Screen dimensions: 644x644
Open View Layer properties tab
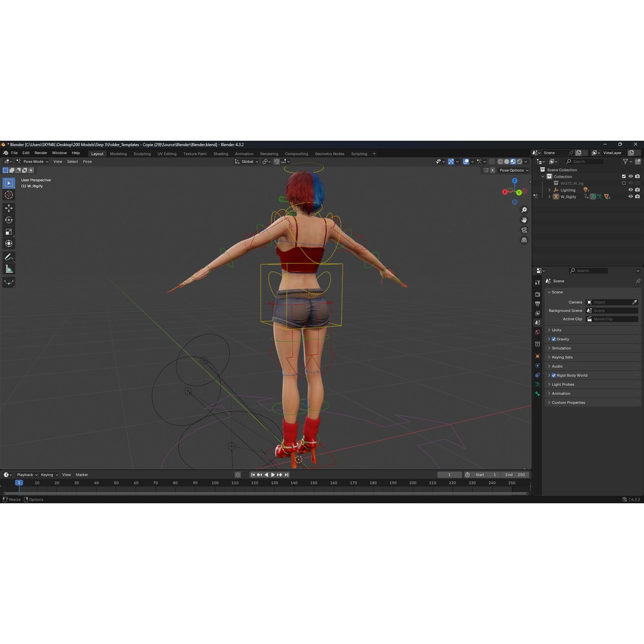click(537, 314)
